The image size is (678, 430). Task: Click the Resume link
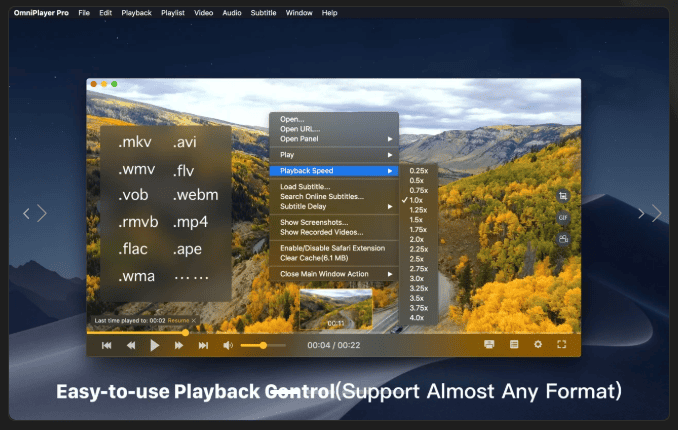click(178, 321)
